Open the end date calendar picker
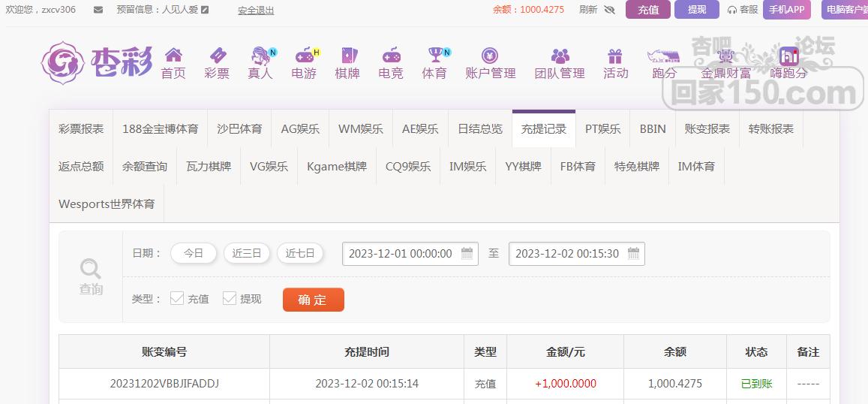The height and width of the screenshot is (404, 868). [x=634, y=253]
